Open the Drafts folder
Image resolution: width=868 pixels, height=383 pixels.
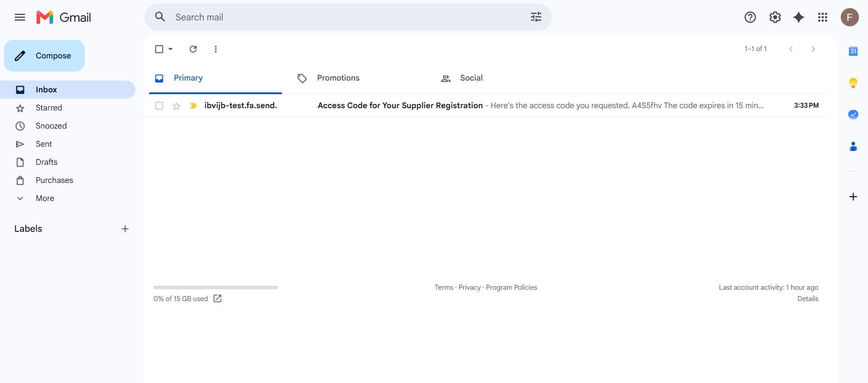pyautogui.click(x=67, y=162)
